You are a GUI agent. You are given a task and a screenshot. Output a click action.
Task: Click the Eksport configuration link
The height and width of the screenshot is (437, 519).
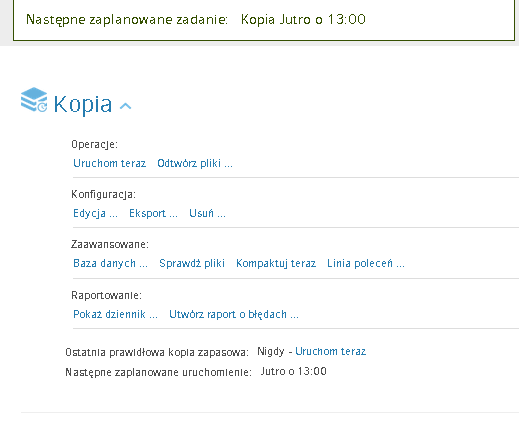153,213
